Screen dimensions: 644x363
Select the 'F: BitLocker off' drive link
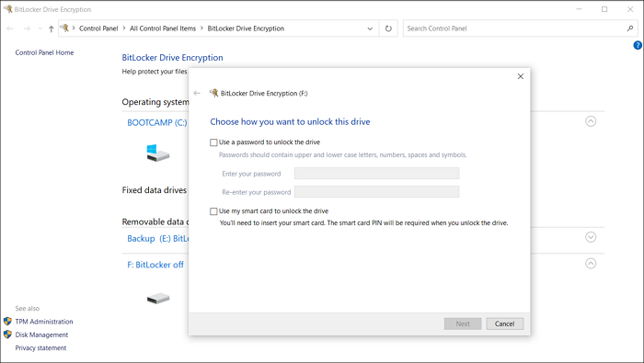click(x=155, y=265)
